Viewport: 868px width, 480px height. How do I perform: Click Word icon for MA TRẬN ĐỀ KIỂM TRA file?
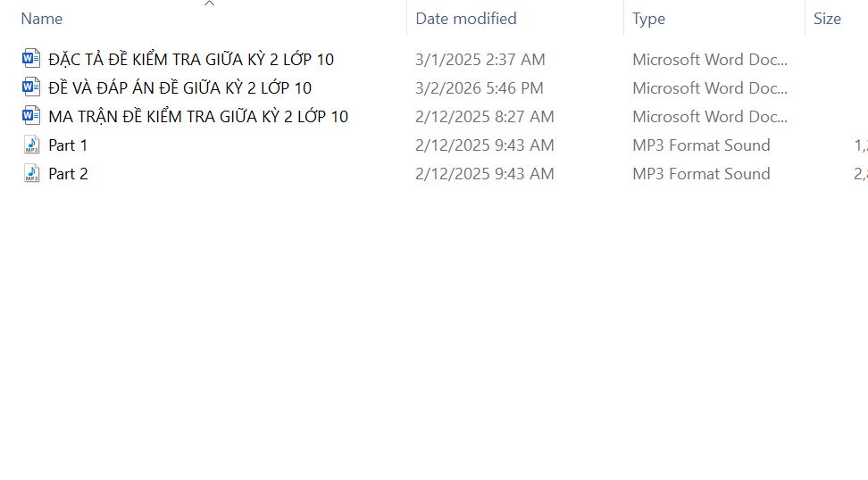pos(31,116)
